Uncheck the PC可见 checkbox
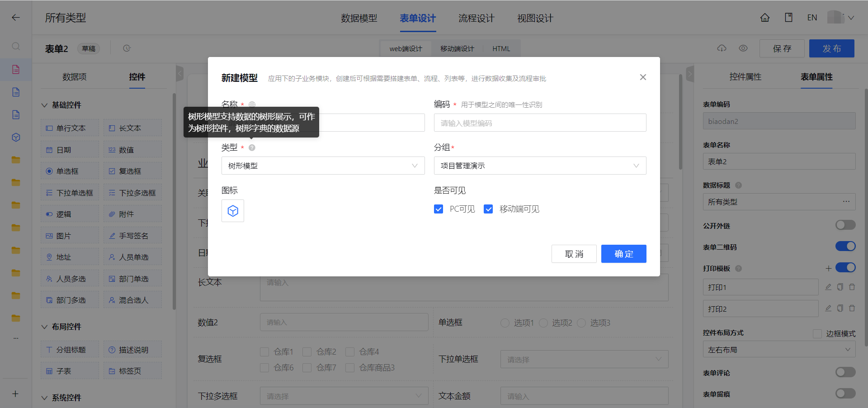 439,209
